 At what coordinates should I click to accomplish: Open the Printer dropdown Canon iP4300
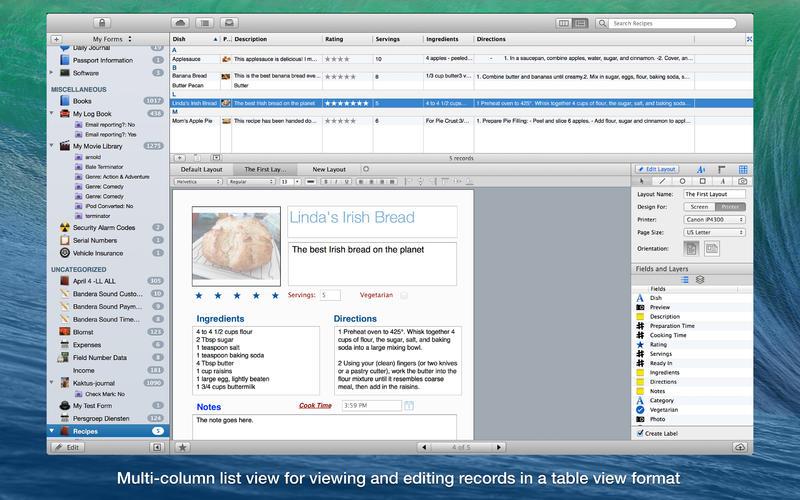point(716,218)
